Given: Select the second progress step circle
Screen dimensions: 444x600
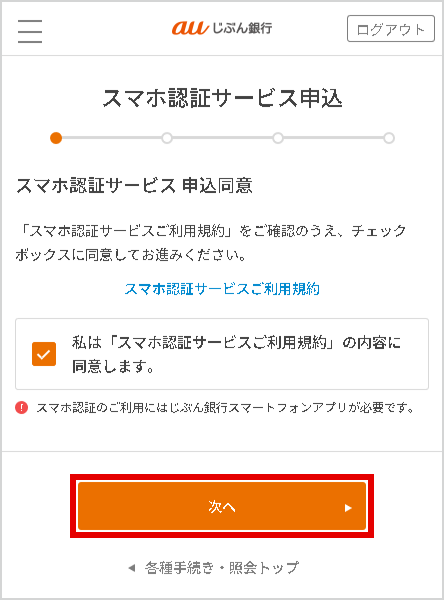Looking at the screenshot, I should click(167, 138).
